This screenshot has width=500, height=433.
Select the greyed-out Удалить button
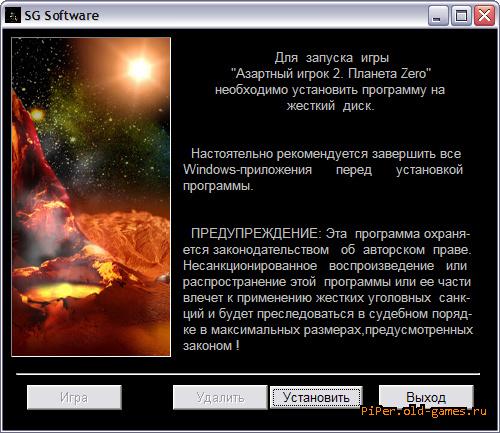point(220,397)
